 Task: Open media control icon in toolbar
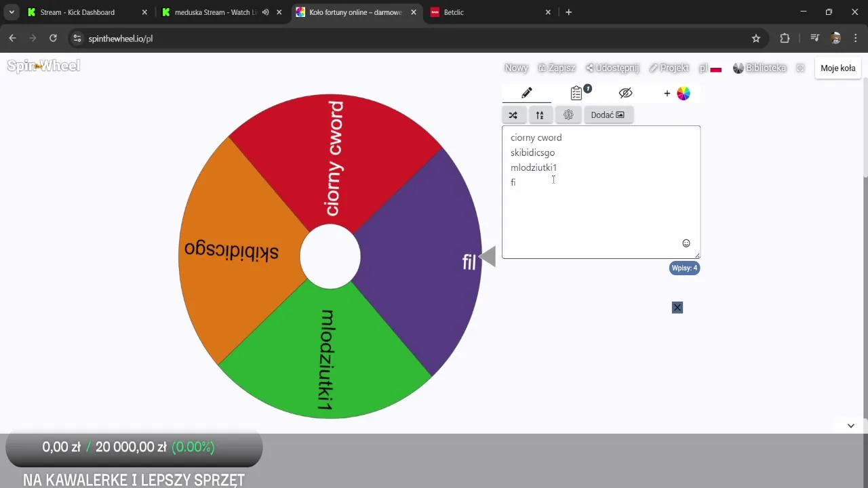(814, 39)
